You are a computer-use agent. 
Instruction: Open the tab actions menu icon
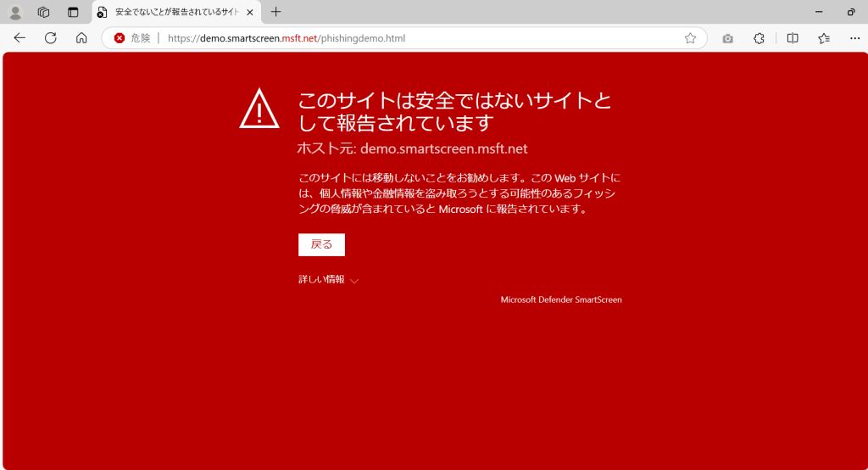pos(73,12)
